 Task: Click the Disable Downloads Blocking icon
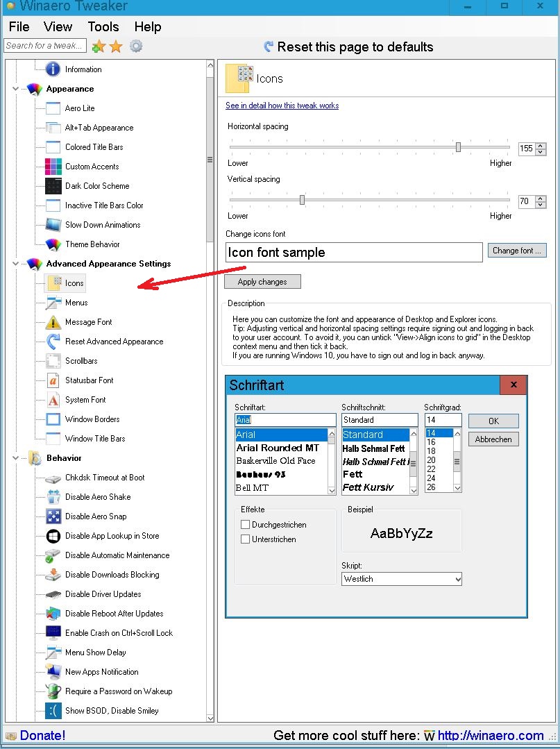(x=53, y=575)
